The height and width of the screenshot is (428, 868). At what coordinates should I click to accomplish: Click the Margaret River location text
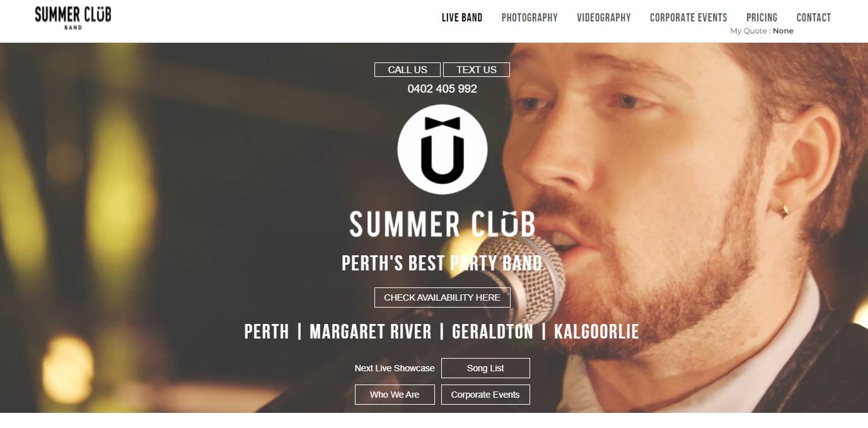pos(371,332)
